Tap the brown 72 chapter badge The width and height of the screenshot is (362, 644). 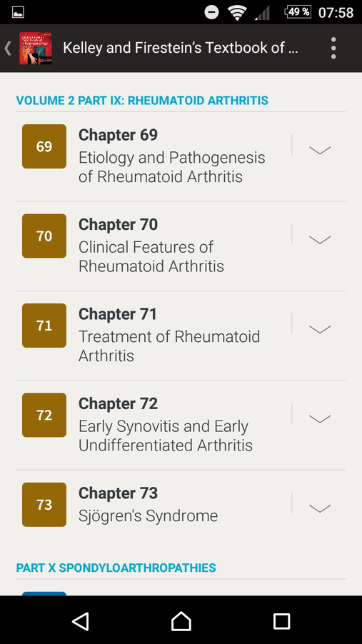point(44,415)
